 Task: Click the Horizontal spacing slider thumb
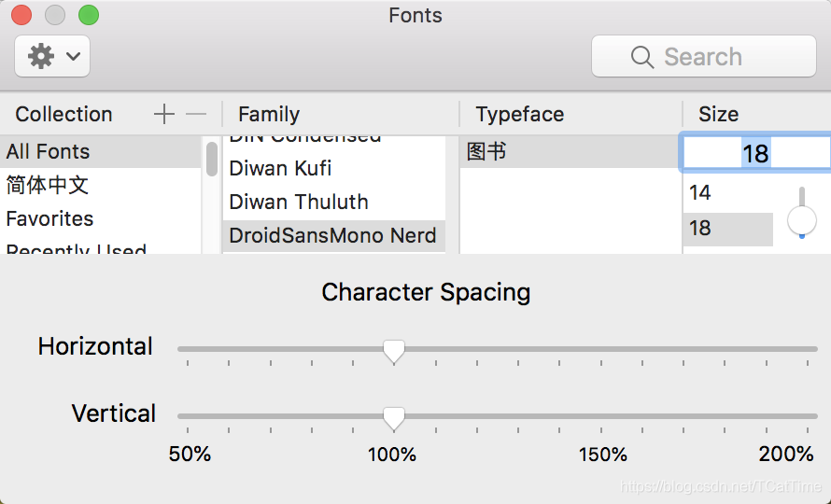(x=394, y=351)
